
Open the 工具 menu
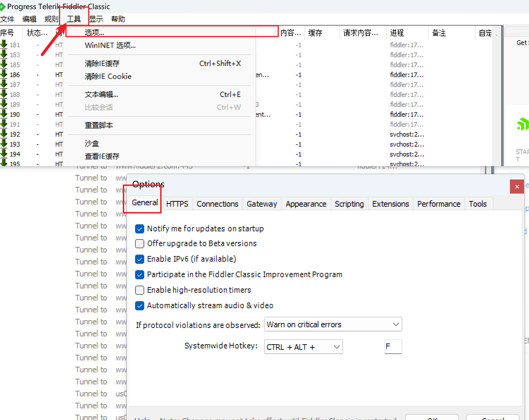pyautogui.click(x=74, y=19)
